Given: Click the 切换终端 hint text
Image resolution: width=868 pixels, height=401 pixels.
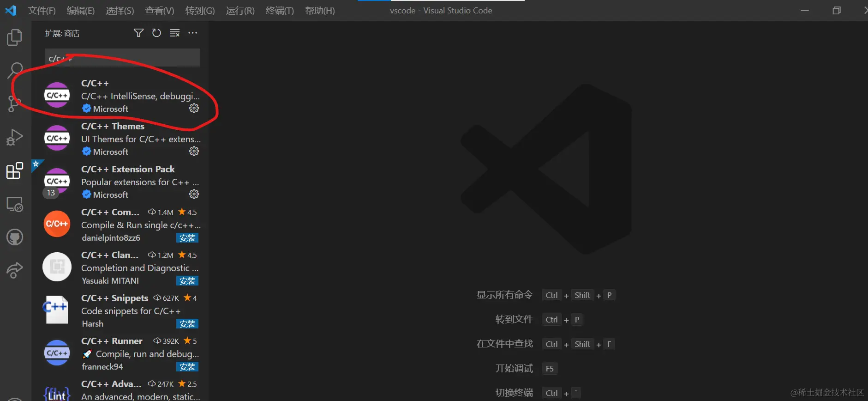Looking at the screenshot, I should coord(514,393).
